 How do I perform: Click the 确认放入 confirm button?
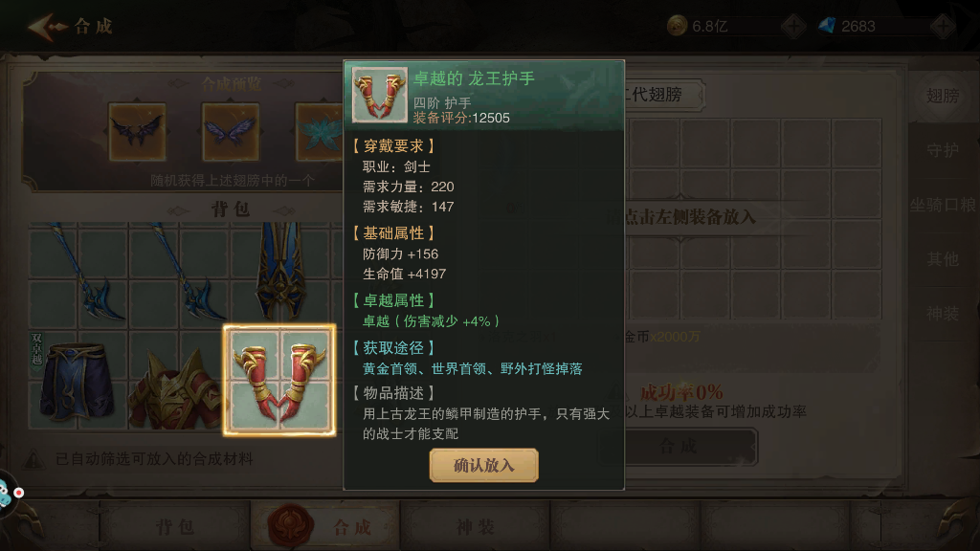tap(483, 465)
